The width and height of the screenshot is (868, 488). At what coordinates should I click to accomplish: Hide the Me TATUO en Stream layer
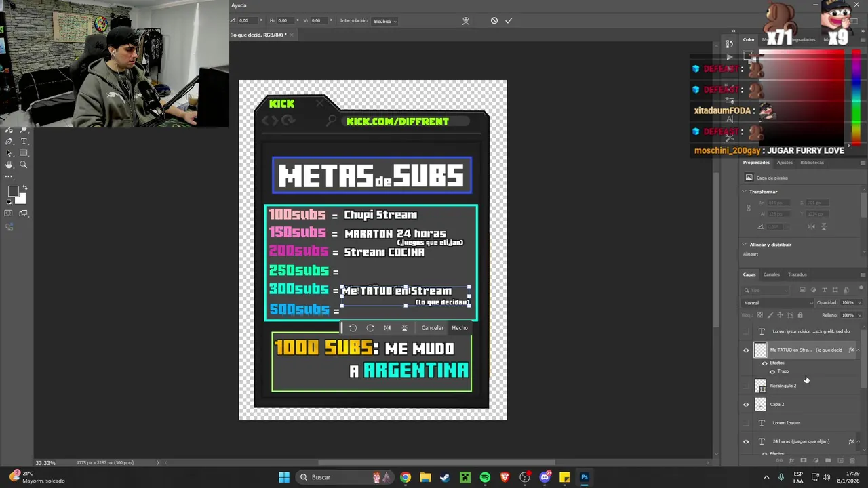click(747, 350)
